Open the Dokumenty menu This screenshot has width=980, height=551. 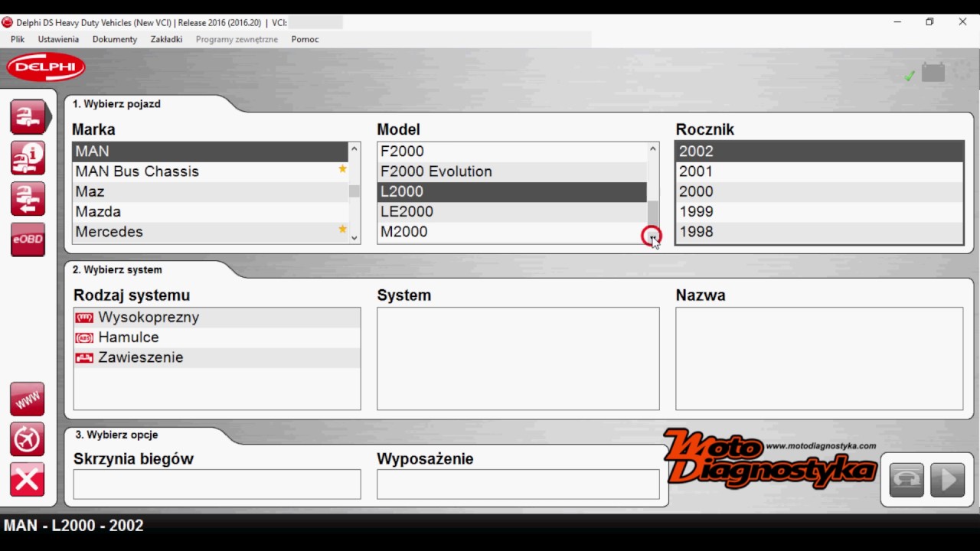(115, 39)
